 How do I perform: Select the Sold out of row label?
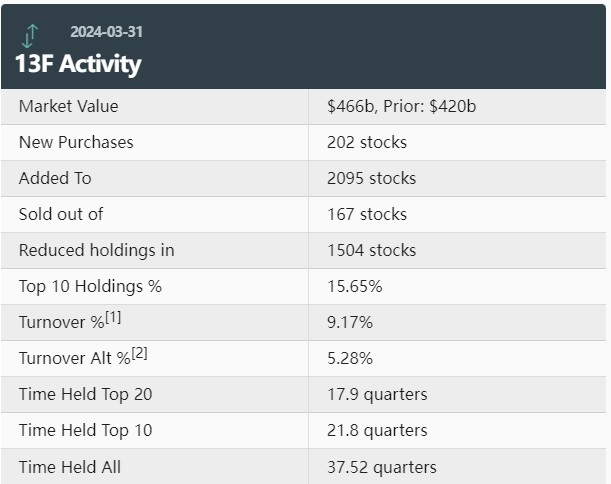coord(61,214)
